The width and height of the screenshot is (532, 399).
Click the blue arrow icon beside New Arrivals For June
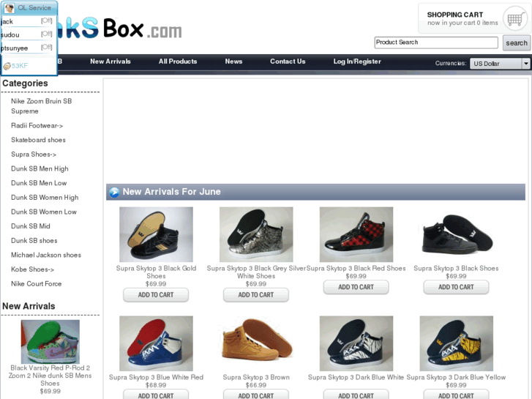[114, 192]
